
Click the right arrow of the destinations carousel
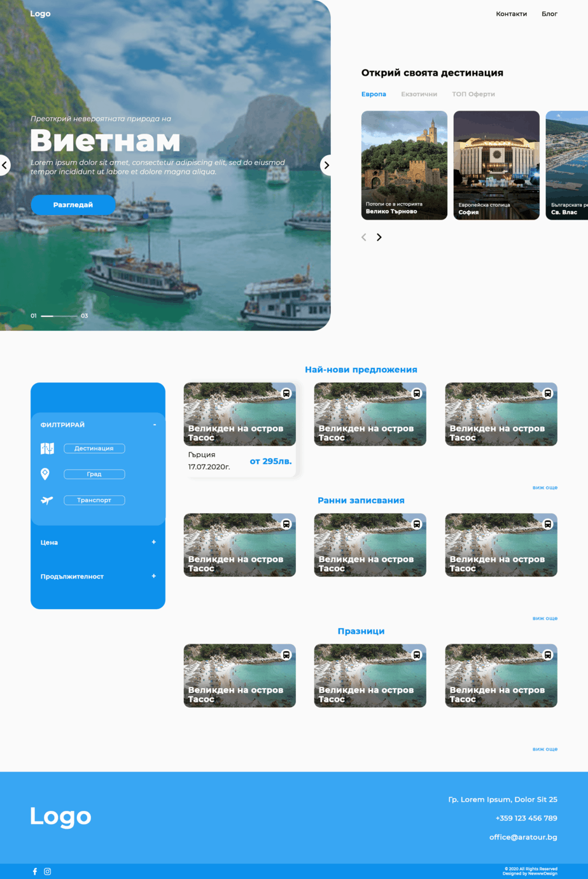(379, 237)
